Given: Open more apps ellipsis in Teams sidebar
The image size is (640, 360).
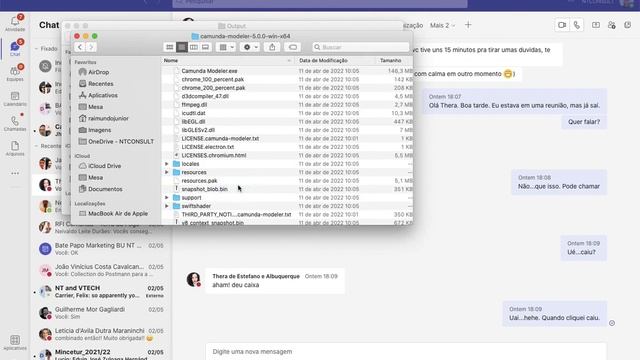Looking at the screenshot, I should coord(15,173).
